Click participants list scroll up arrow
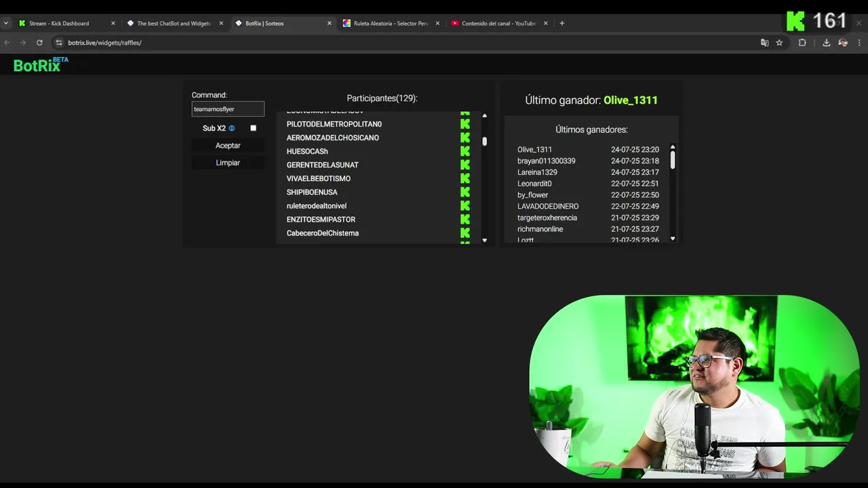 pyautogui.click(x=484, y=116)
